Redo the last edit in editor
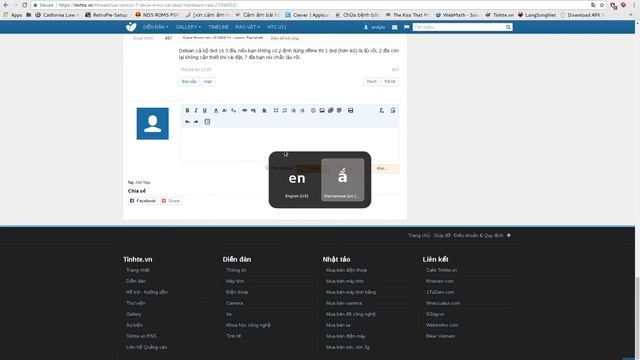640x360 pixels. point(196,122)
